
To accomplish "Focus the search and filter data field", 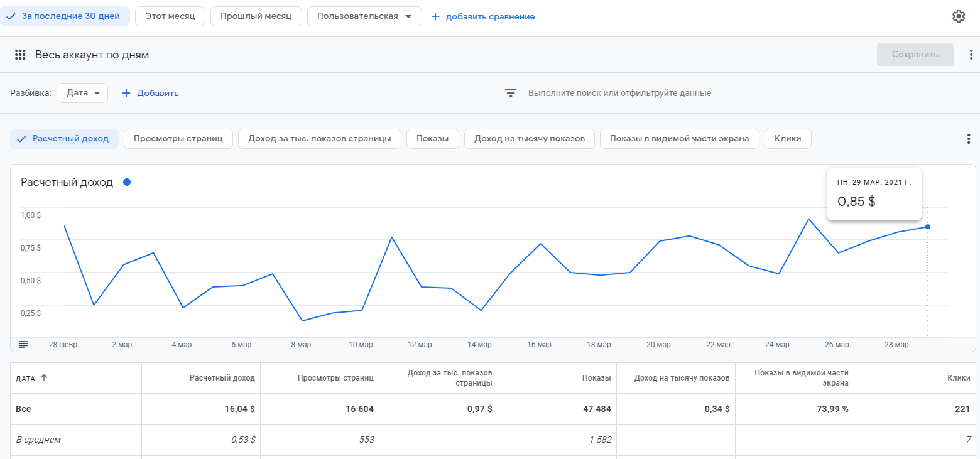I will click(619, 93).
